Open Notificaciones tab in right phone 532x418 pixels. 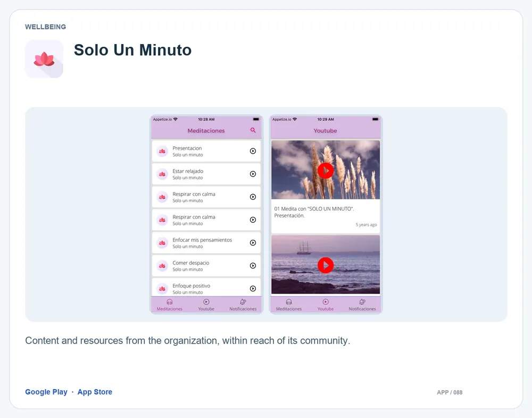[362, 305]
